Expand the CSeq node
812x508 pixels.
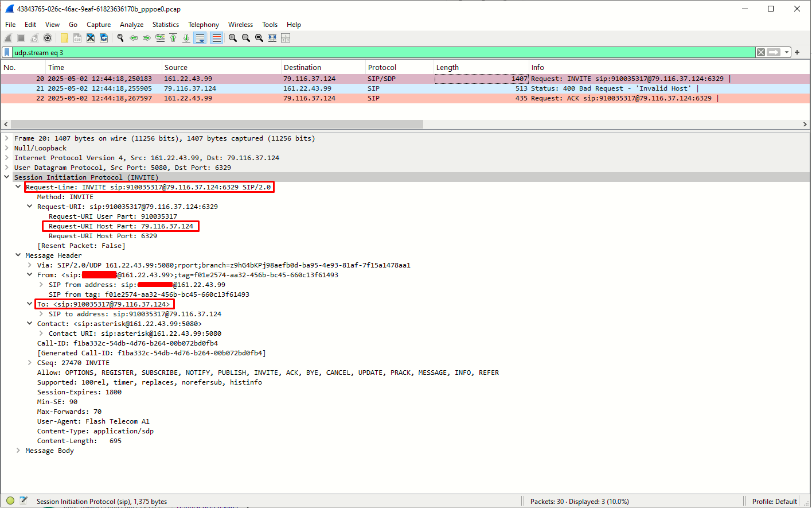tap(30, 363)
